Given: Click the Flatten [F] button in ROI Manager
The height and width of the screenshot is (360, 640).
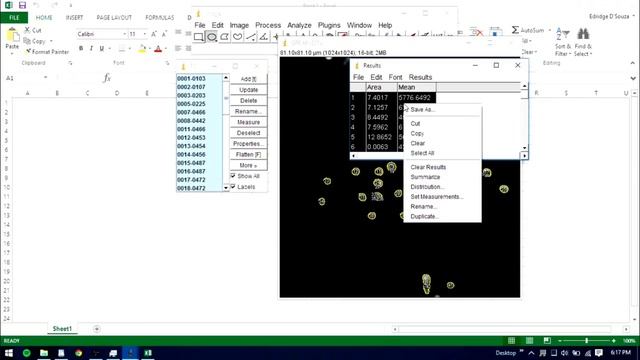Looking at the screenshot, I should pos(249,154).
